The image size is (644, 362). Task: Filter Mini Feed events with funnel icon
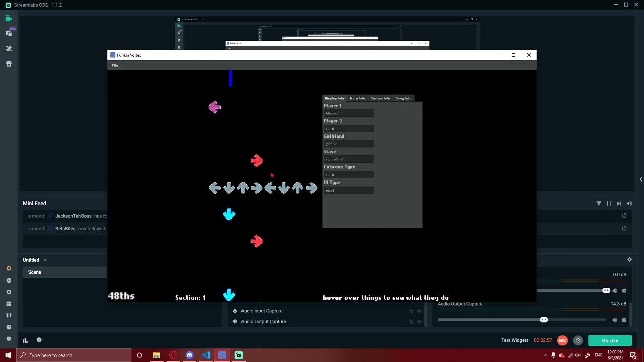[599, 204]
